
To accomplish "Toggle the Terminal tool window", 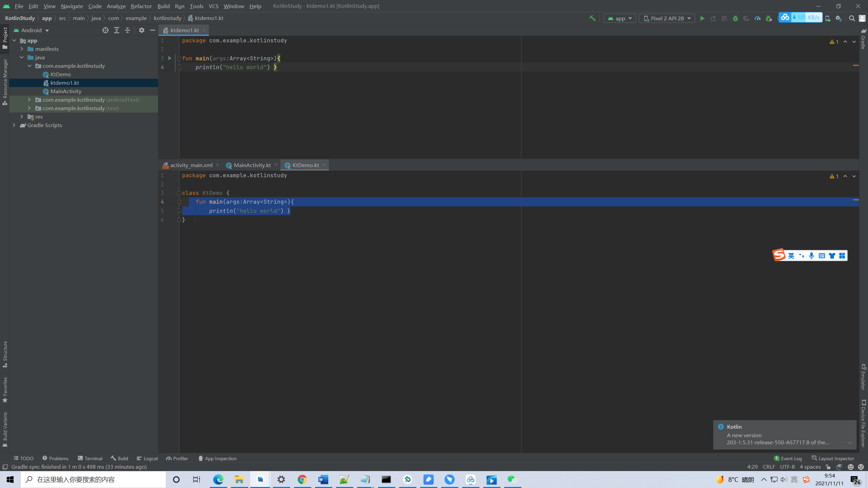I will click(90, 458).
